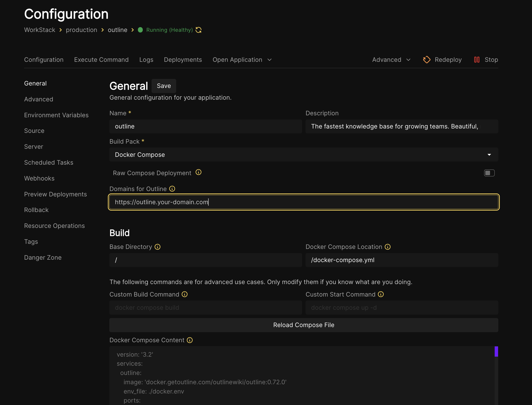Click chevron after WorkStack breadcrumb
The width and height of the screenshot is (532, 405).
tap(61, 30)
